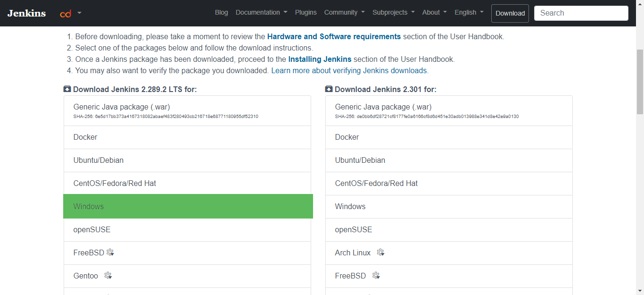Viewport: 644px width, 295px height.
Task: Open Hardware and Software requirements link
Action: coord(334,36)
